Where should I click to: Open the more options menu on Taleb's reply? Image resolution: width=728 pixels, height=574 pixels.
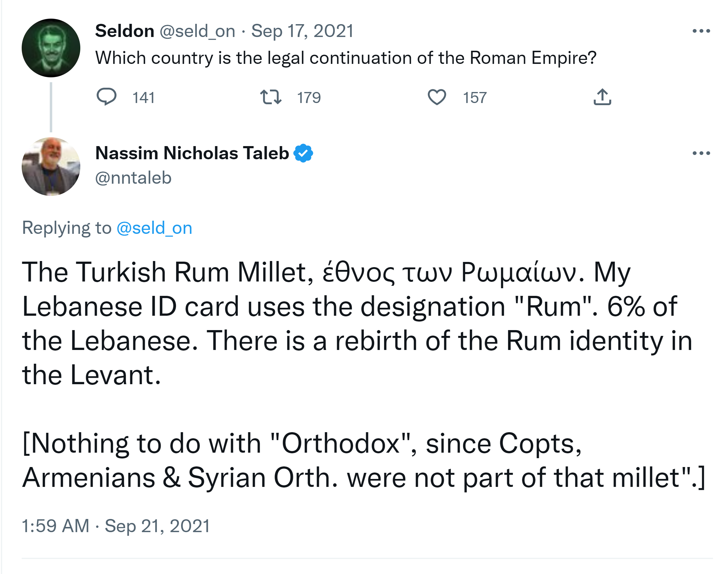tap(701, 153)
